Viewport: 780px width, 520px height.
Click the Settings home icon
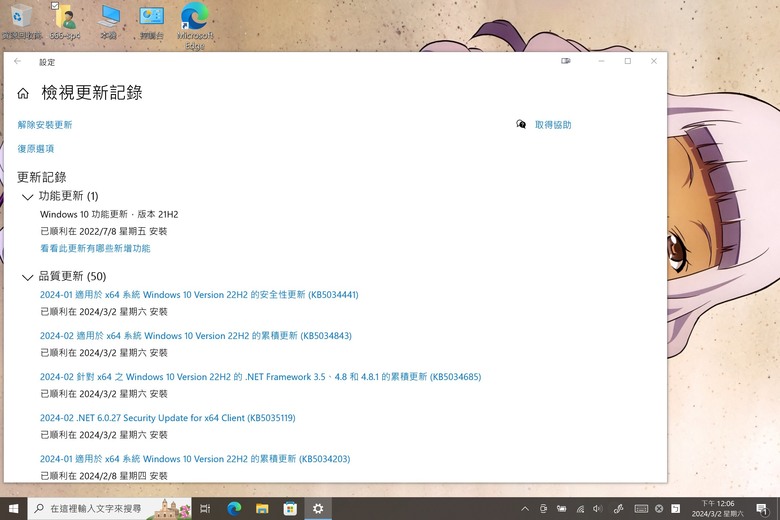(23, 93)
